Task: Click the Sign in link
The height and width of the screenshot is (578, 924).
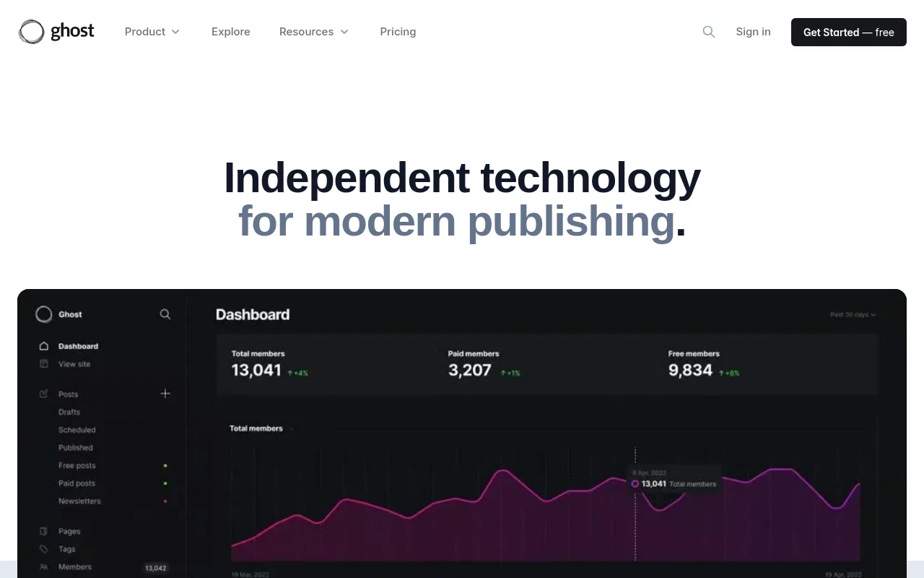Action: [753, 32]
